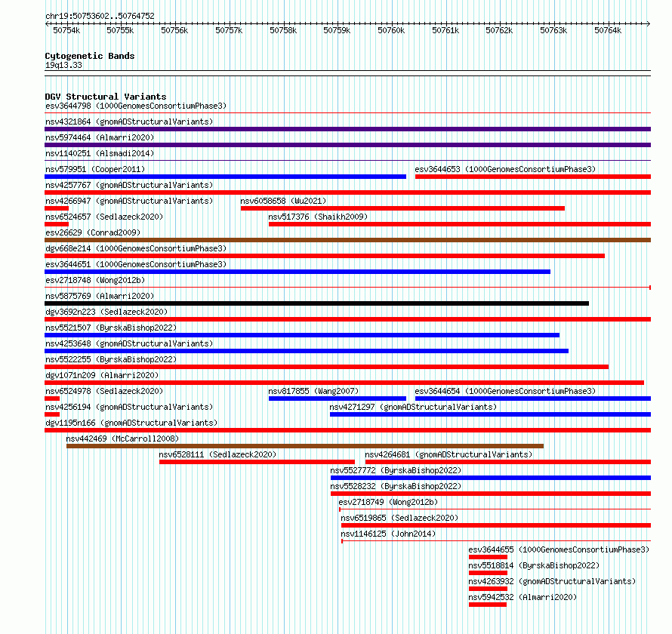Screen dimensions: 672x634
Task: Select nsv4271297 gnomAD label
Action: point(413,407)
